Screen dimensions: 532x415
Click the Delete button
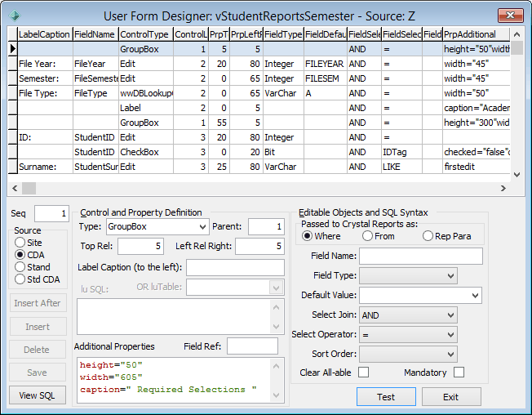(38, 350)
